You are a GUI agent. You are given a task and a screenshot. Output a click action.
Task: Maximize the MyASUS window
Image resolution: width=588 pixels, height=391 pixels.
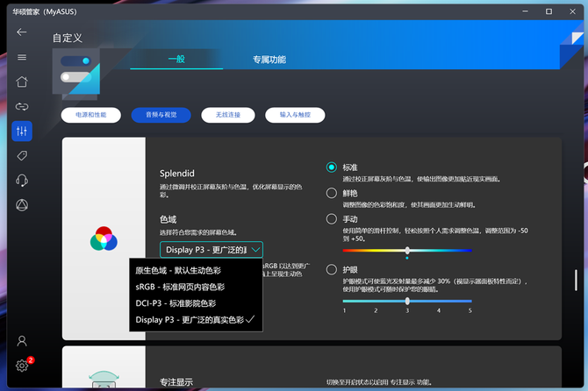click(549, 11)
